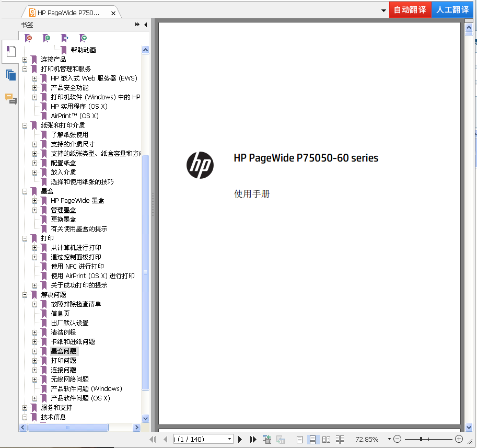This screenshot has width=477, height=448.
Task: Click bookmark panel scroll right arrow
Action: tap(136, 427)
